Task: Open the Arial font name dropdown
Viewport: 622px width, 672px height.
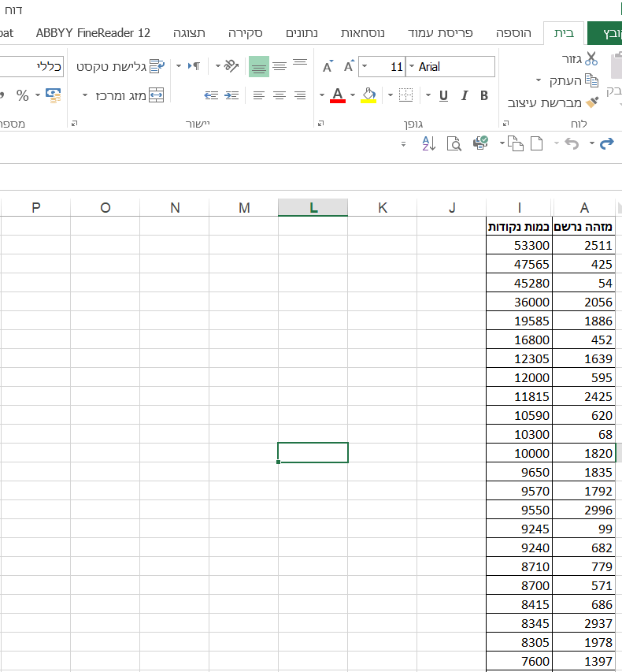Action: coord(412,66)
